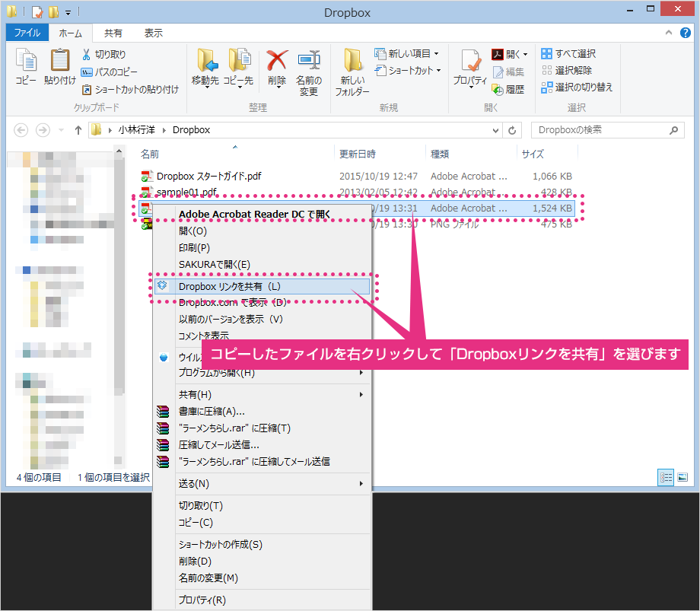This screenshot has height=611, width=700.
Task: Create a New folder (新しいフォルダー)
Action: point(353,72)
